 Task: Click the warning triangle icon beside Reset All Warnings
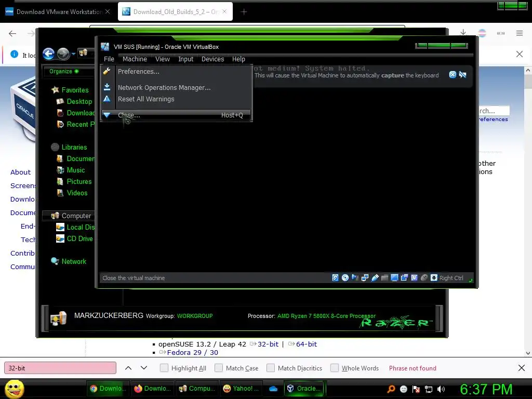click(x=107, y=99)
